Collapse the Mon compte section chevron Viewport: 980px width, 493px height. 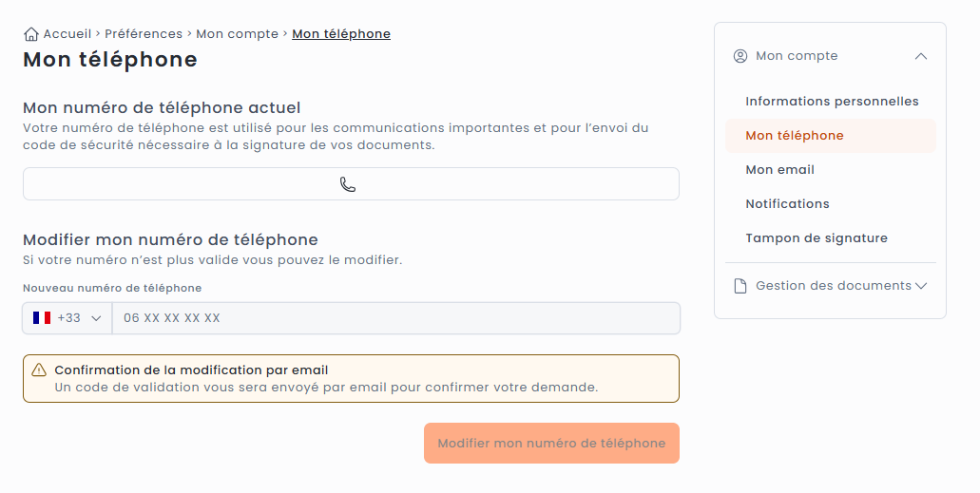pyautogui.click(x=920, y=56)
